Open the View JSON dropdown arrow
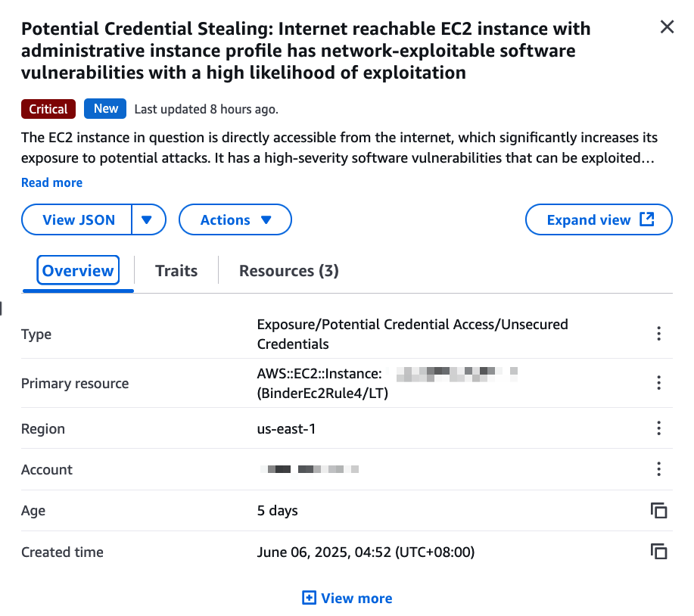 (148, 219)
